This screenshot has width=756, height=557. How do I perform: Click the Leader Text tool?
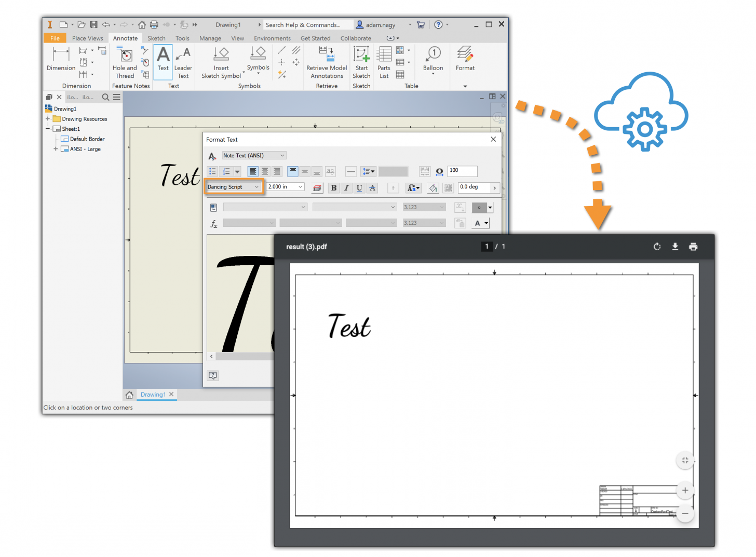point(183,61)
